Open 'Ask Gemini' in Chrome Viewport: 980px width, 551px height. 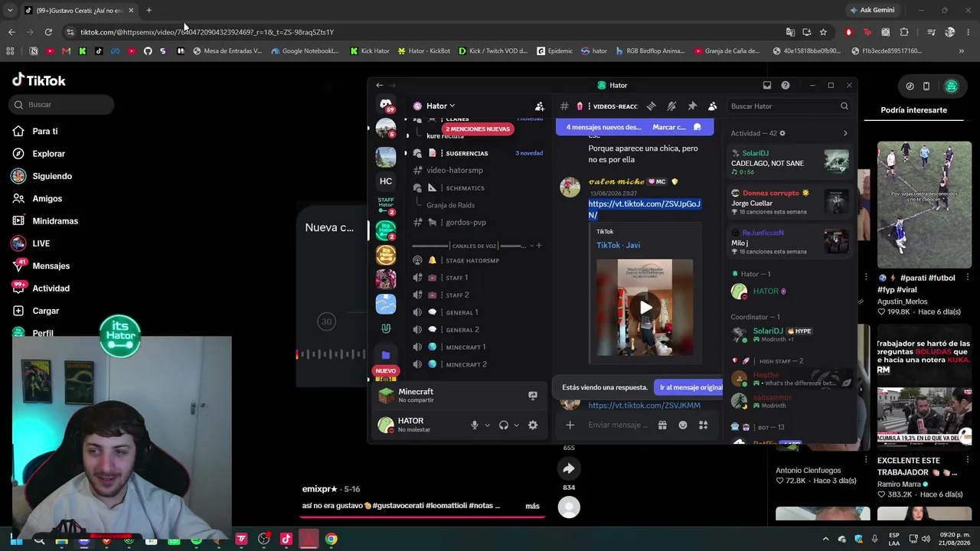point(872,10)
